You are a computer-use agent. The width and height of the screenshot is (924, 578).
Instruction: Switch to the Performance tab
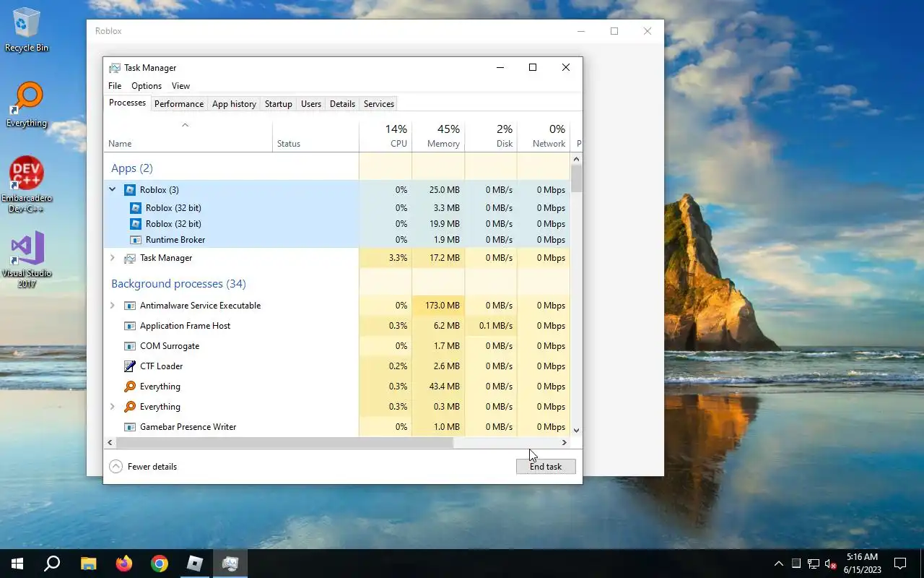[179, 104]
